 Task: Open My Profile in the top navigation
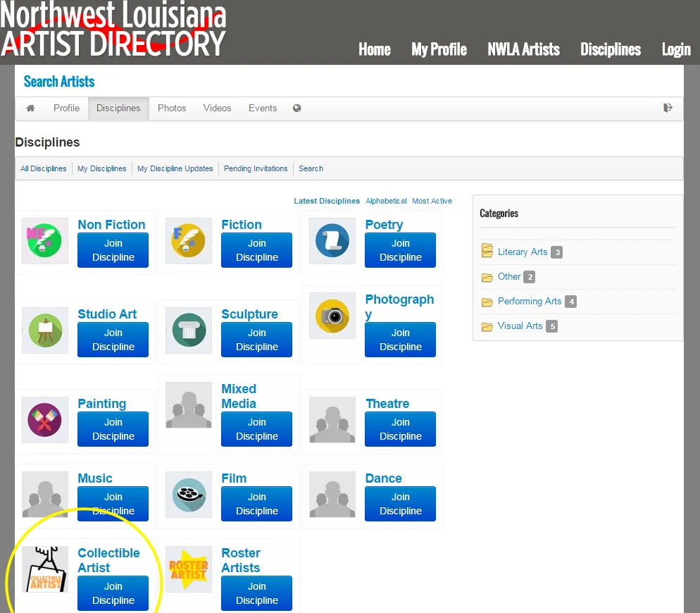click(439, 49)
